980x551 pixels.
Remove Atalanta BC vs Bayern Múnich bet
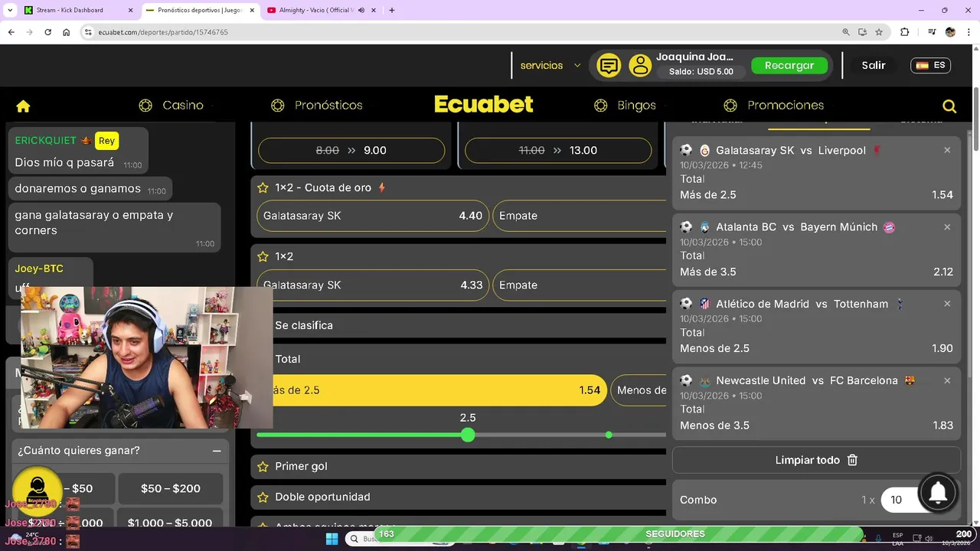[x=947, y=227]
